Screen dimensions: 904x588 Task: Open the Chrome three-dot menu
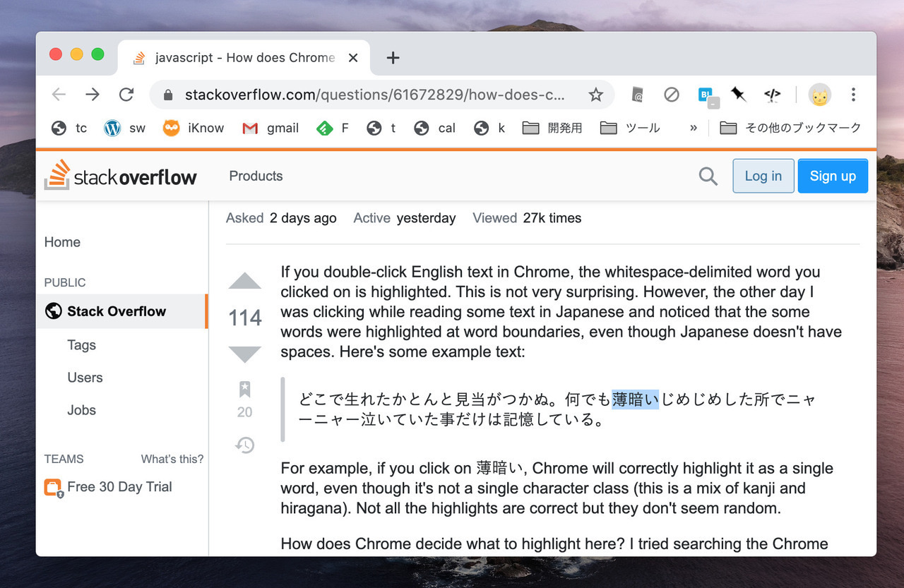pos(853,95)
